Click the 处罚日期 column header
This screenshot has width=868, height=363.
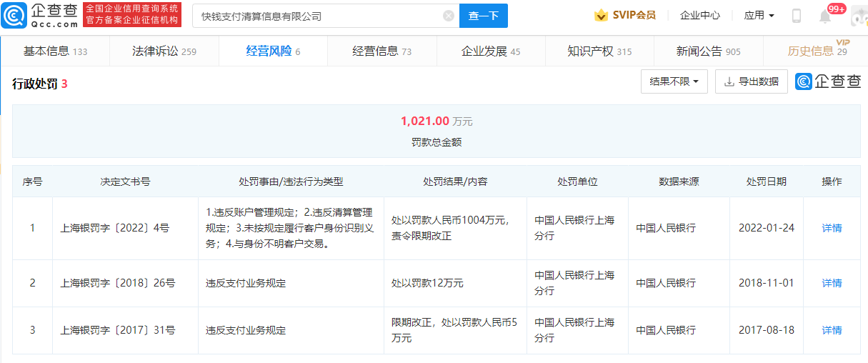pyautogui.click(x=766, y=181)
